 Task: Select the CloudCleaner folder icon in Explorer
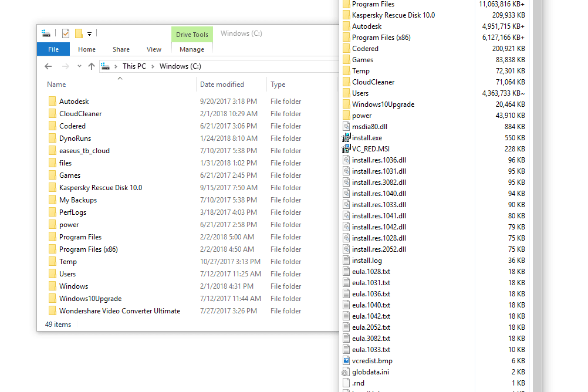pyautogui.click(x=52, y=114)
